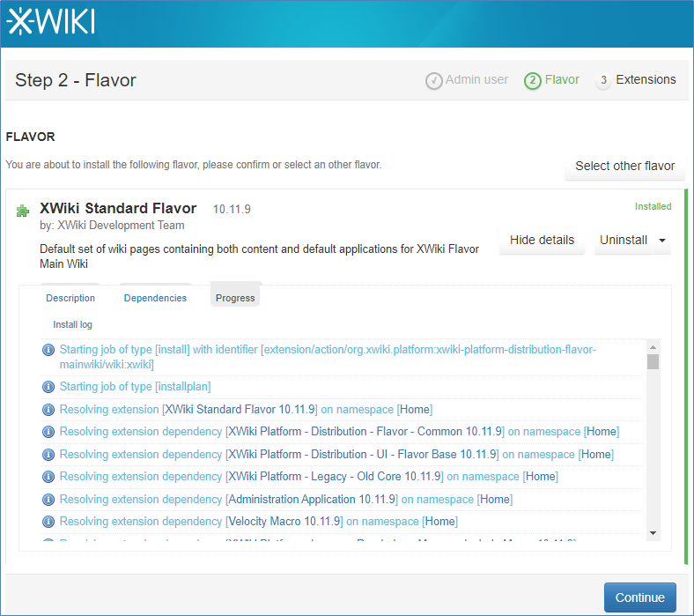Viewport: 694px width, 616px height.
Task: Click info icon beside 'Starting job of type [installplan]'
Action: [x=48, y=387]
